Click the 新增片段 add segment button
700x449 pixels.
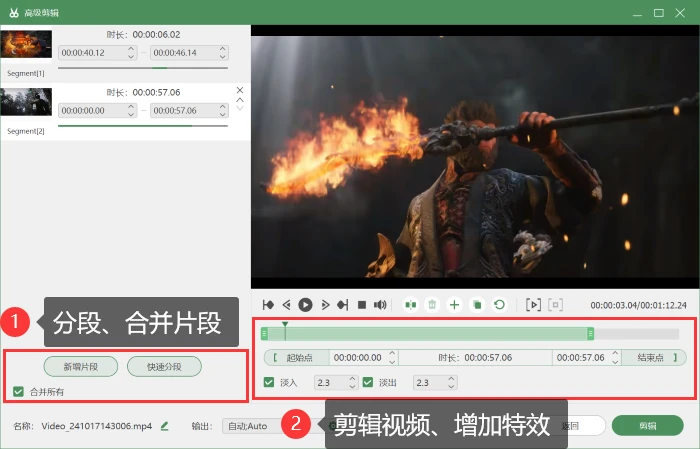tap(81, 367)
